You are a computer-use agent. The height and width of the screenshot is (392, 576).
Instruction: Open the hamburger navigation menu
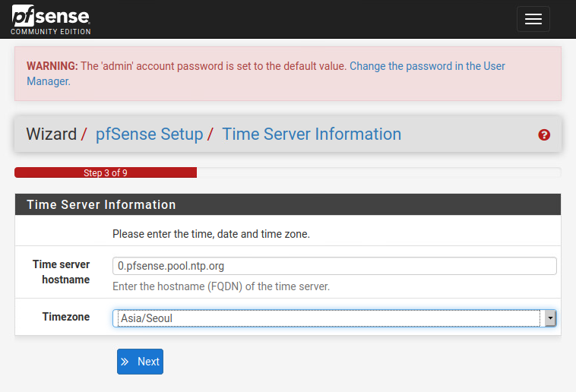[533, 19]
